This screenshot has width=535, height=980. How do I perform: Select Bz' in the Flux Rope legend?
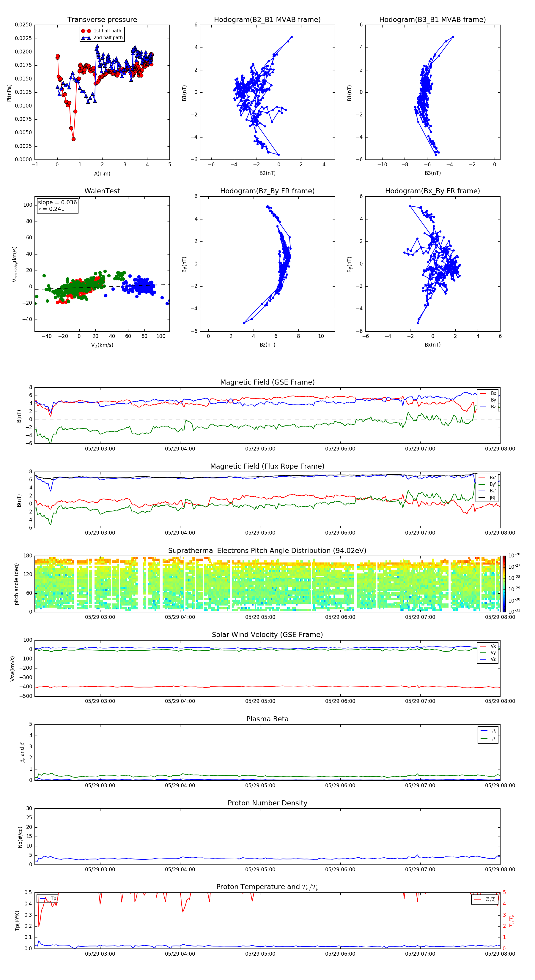tap(487, 491)
